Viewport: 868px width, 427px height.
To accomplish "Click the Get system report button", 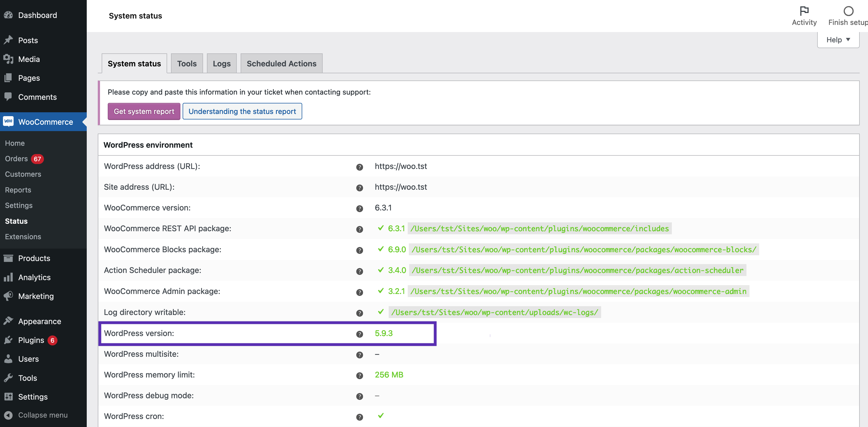I will 144,111.
